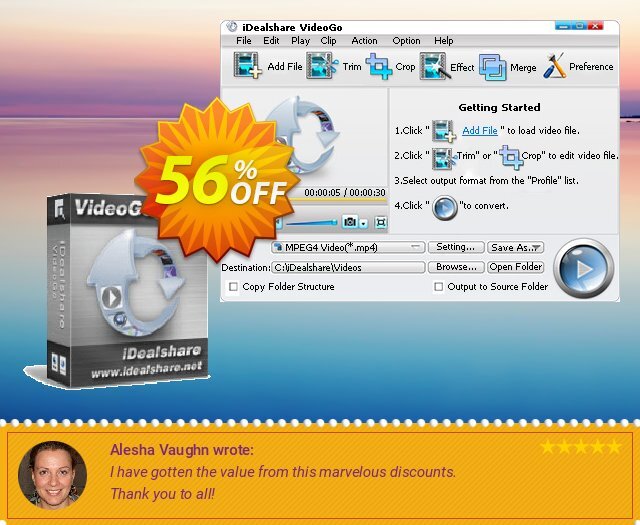Viewport: 640px width, 525px height.
Task: Open the Edit menu
Action: pyautogui.click(x=271, y=41)
